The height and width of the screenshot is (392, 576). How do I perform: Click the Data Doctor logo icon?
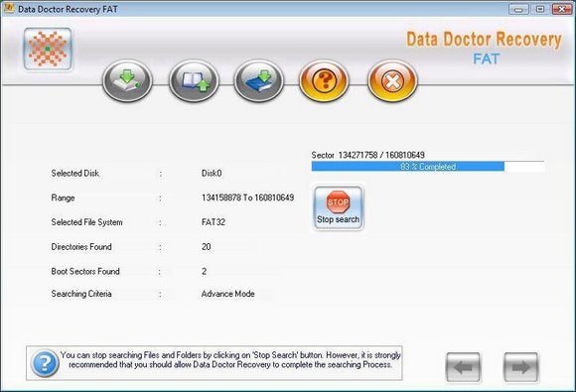coord(48,49)
